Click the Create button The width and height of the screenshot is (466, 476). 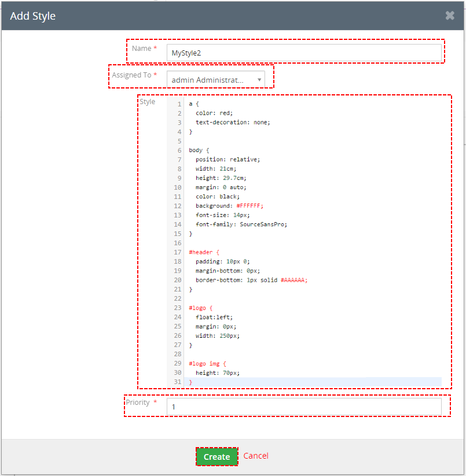tap(217, 456)
